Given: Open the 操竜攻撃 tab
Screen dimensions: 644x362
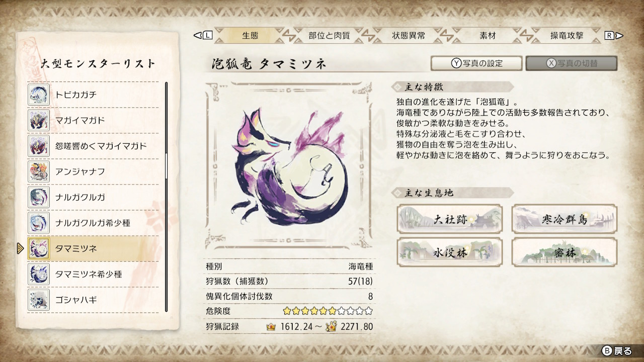Looking at the screenshot, I should pyautogui.click(x=567, y=36).
